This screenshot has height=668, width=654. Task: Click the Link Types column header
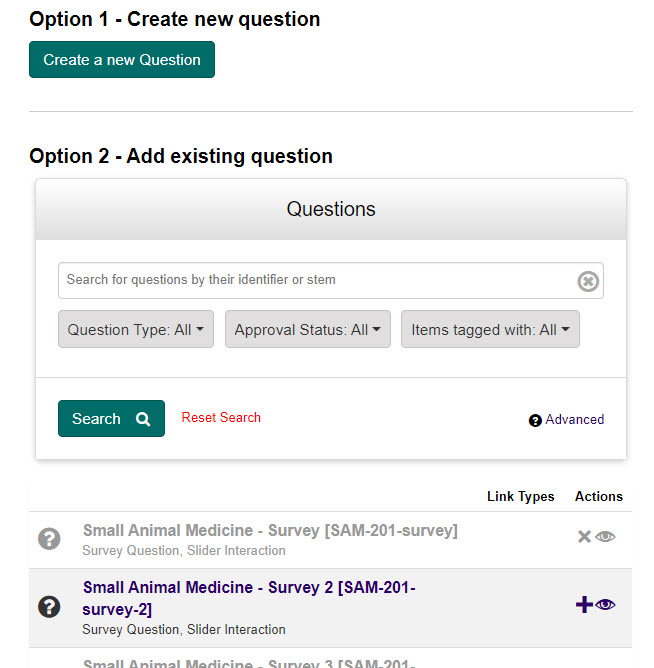coord(520,496)
